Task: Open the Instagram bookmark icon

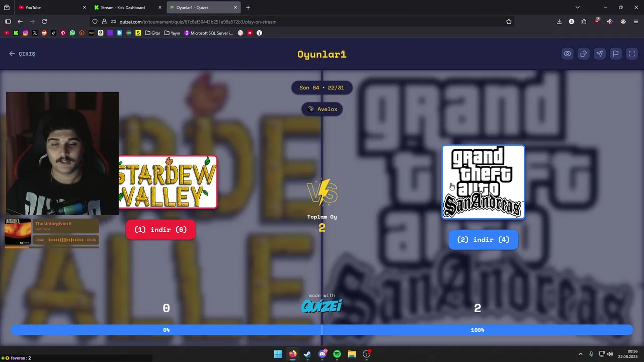Action: pyautogui.click(x=25, y=33)
